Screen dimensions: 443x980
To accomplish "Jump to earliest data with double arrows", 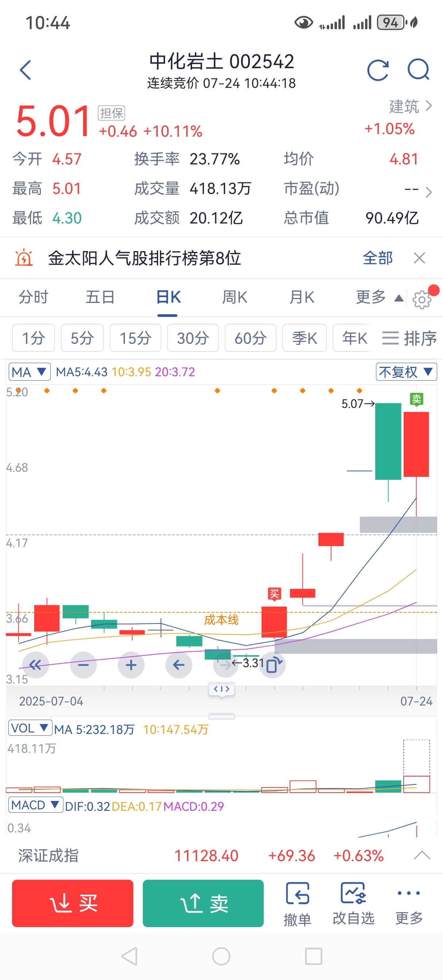I will point(36,665).
